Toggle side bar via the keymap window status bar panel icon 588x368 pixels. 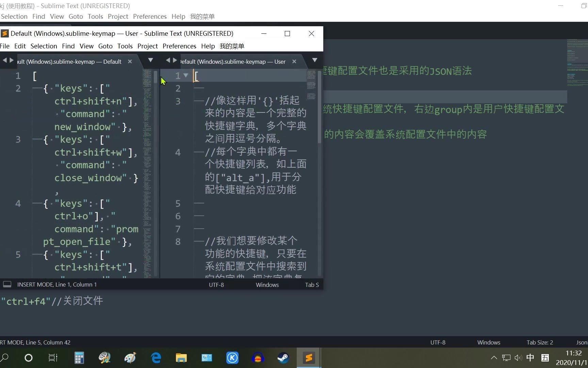click(x=7, y=284)
